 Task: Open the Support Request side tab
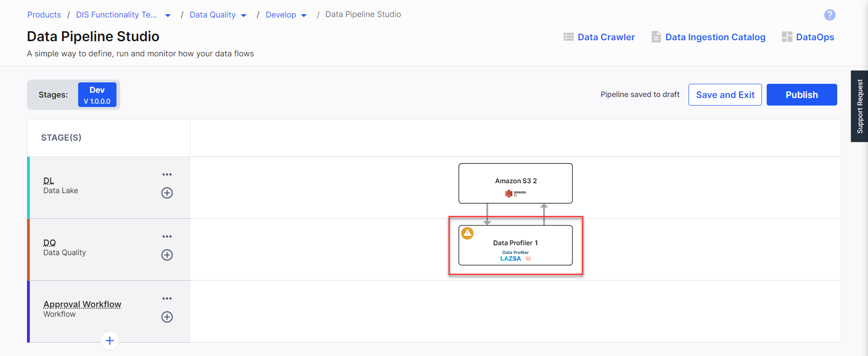click(x=859, y=107)
